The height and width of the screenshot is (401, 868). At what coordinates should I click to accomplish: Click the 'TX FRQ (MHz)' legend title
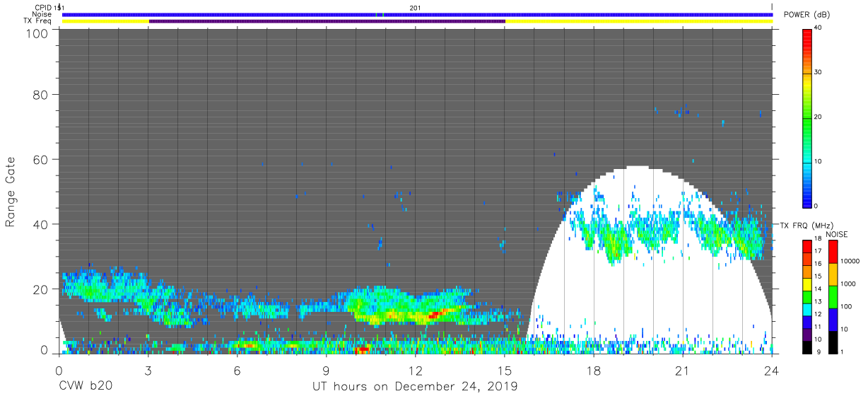click(807, 226)
